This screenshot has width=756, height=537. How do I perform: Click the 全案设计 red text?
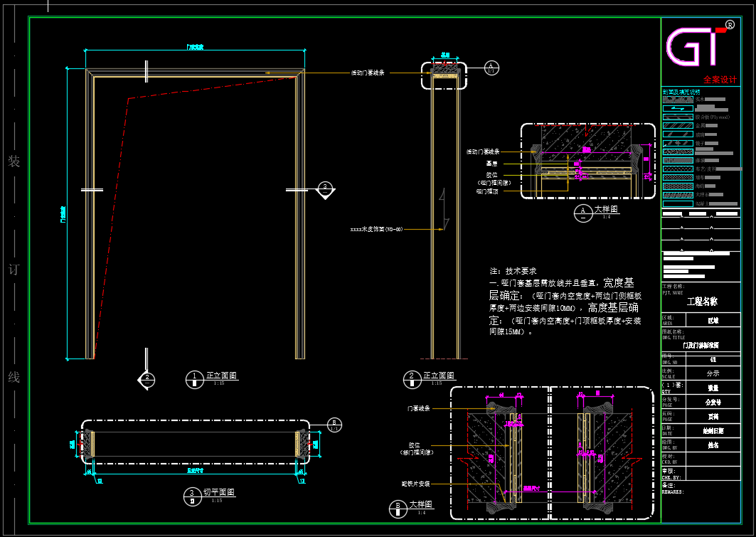720,80
